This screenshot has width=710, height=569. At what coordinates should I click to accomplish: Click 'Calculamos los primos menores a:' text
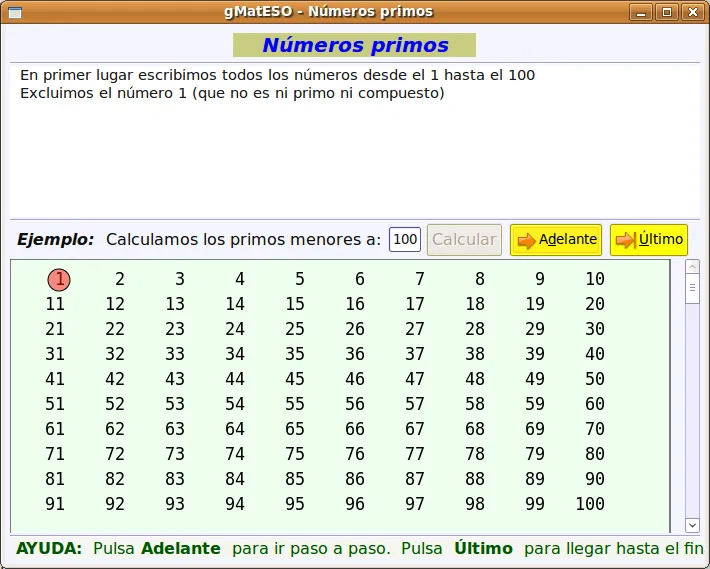[x=244, y=239]
